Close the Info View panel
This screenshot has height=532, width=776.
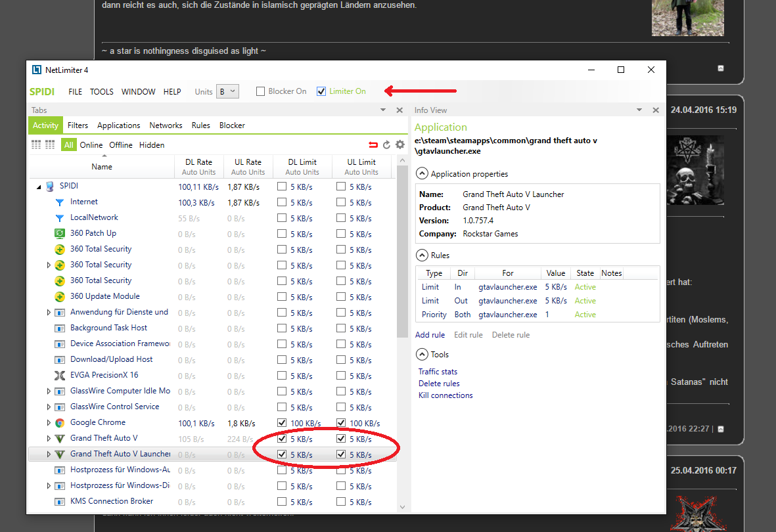(656, 110)
